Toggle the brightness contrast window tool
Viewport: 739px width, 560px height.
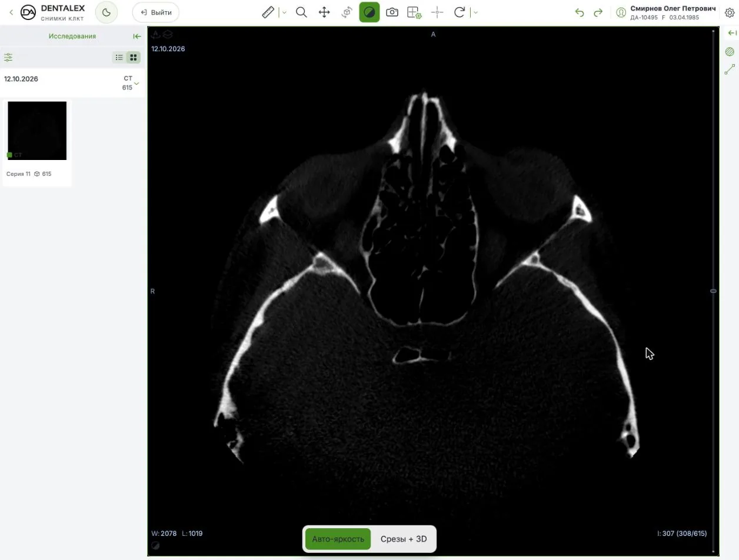tap(369, 12)
